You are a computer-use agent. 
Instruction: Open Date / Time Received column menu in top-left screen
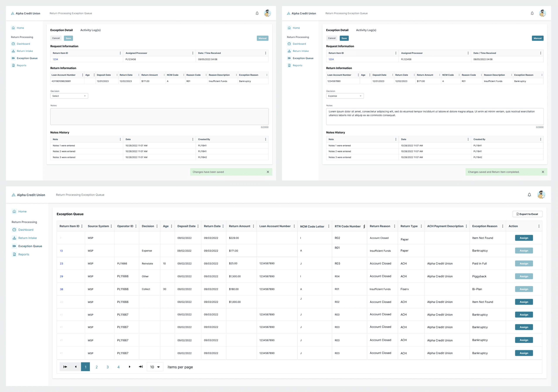[x=265, y=53]
